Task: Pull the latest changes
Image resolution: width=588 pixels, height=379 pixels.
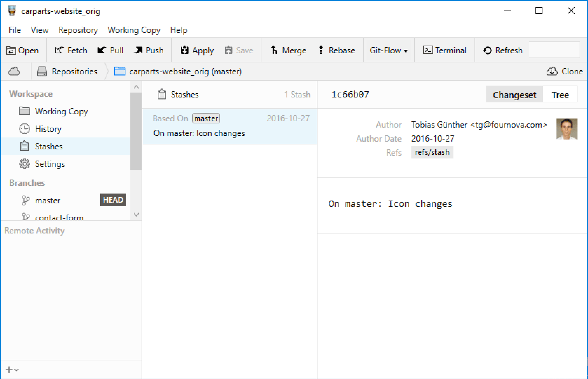Action: click(110, 50)
